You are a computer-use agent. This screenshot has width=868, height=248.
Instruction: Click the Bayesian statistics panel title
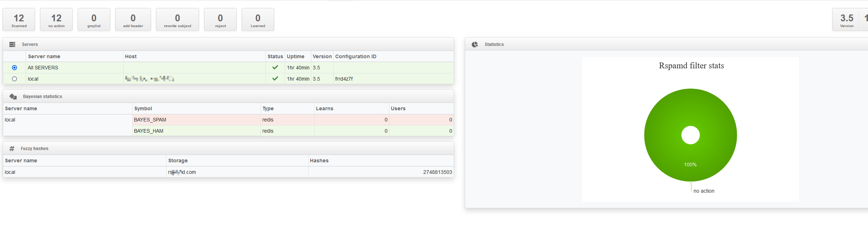(43, 97)
